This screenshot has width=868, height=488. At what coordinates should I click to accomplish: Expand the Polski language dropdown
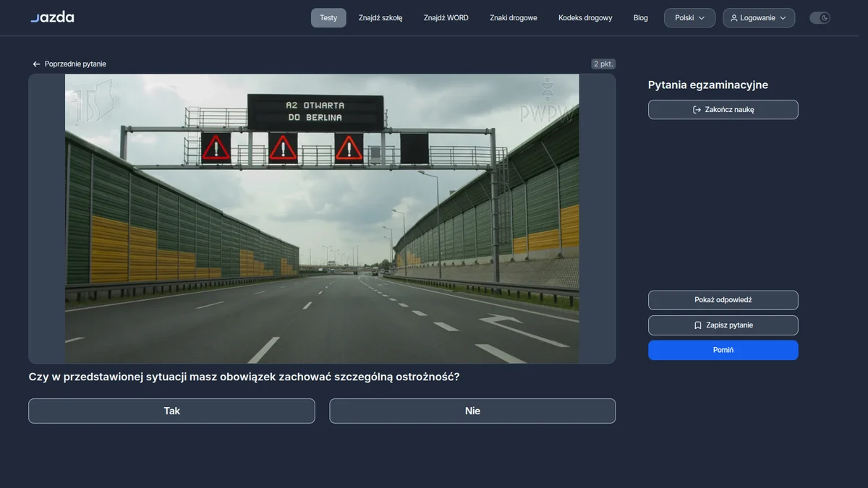click(x=690, y=18)
